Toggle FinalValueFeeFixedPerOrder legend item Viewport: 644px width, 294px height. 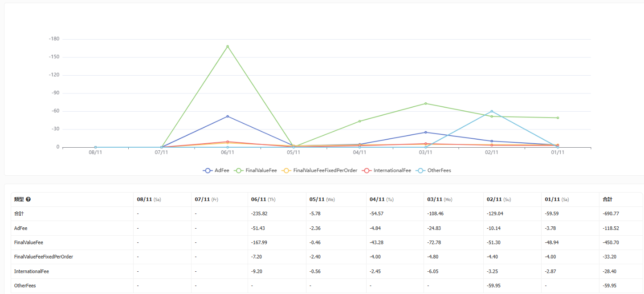[x=320, y=170]
